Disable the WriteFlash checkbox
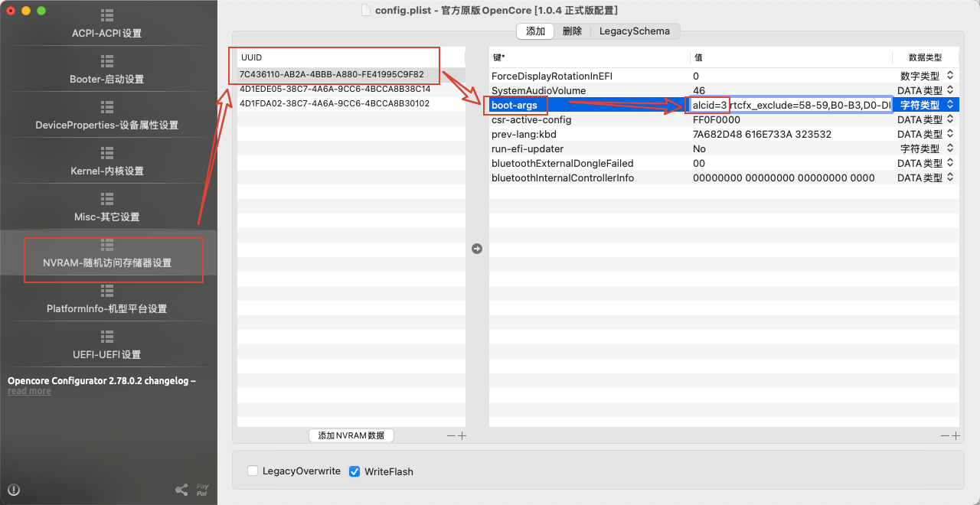This screenshot has width=980, height=505. pos(354,471)
